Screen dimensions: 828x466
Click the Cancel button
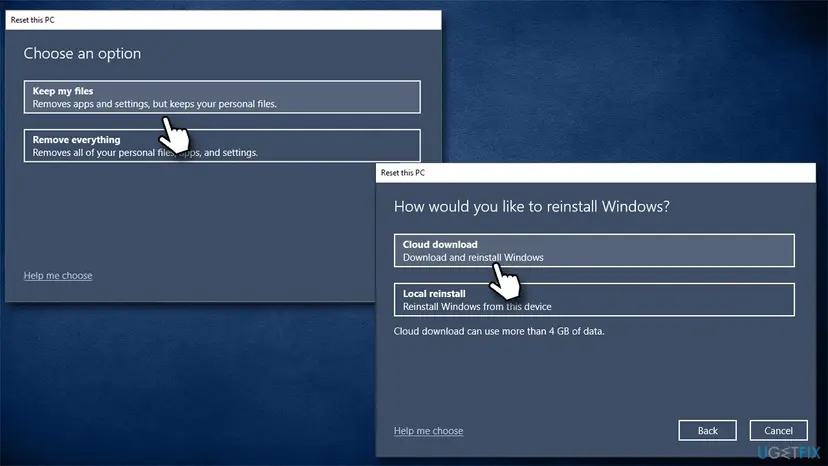point(778,431)
